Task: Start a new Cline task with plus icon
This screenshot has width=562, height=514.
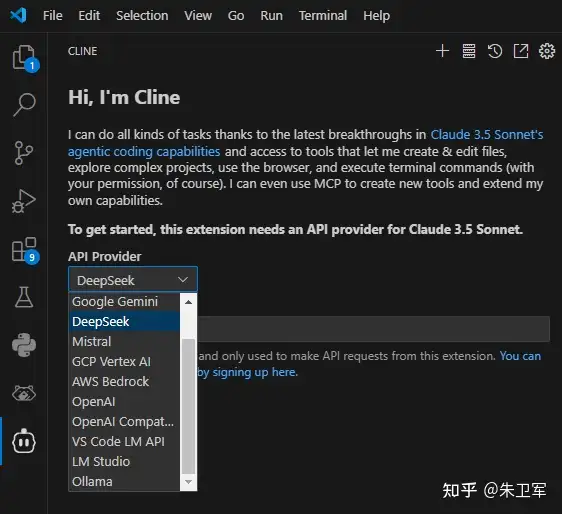Action: click(442, 51)
